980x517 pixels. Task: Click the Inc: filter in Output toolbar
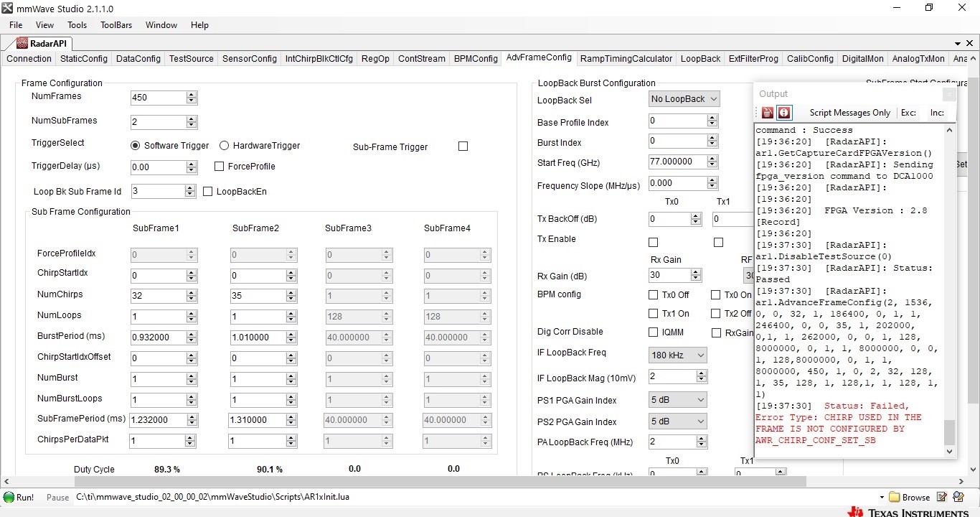[x=937, y=113]
